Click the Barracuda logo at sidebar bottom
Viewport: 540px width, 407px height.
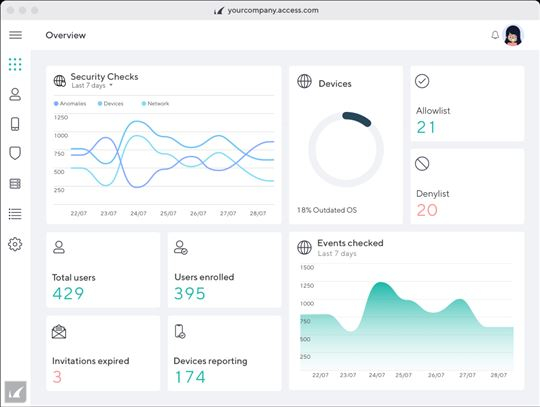(x=15, y=392)
